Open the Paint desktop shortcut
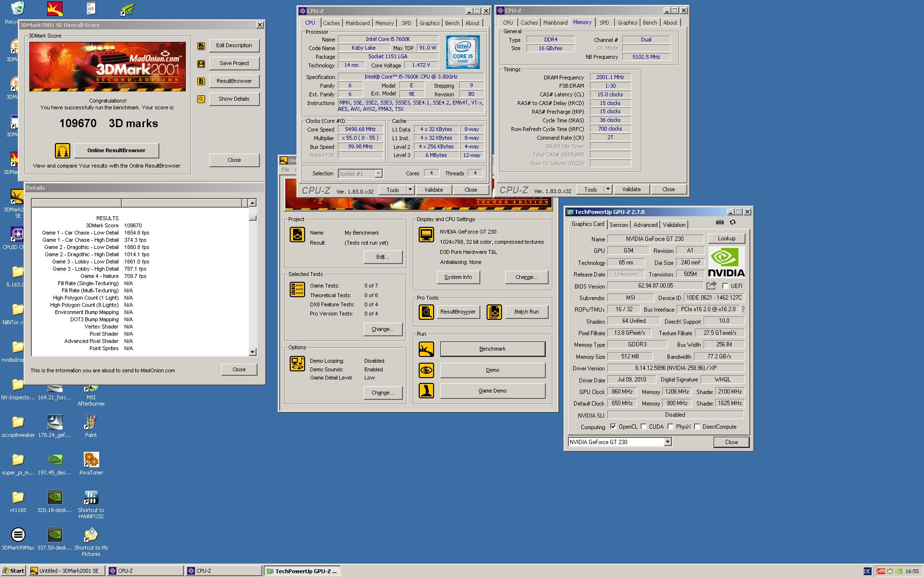This screenshot has height=578, width=924. pyautogui.click(x=91, y=426)
